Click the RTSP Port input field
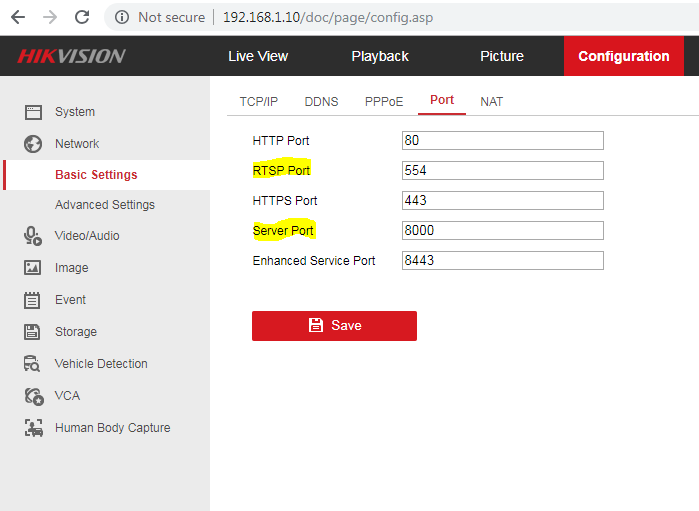The height and width of the screenshot is (511, 699). pos(502,170)
